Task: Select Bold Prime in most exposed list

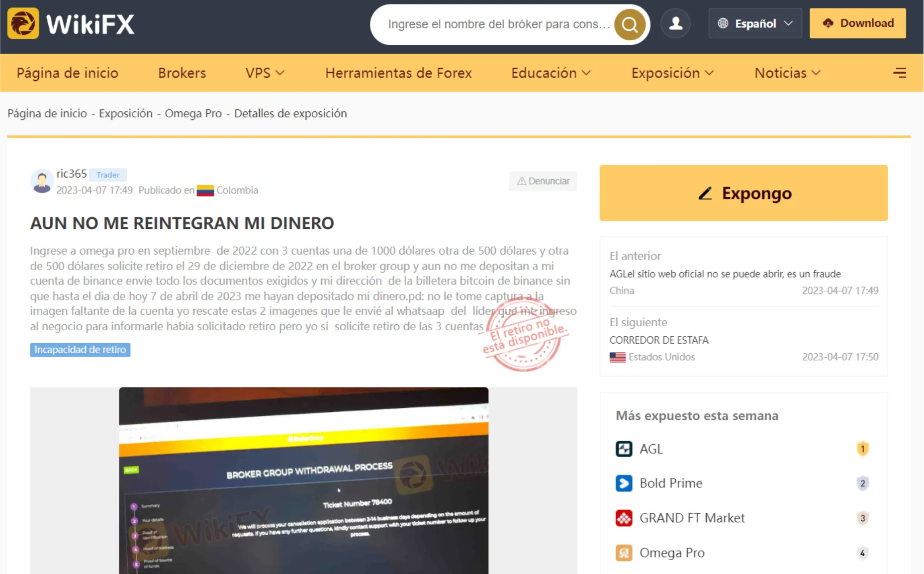Action: pyautogui.click(x=671, y=483)
